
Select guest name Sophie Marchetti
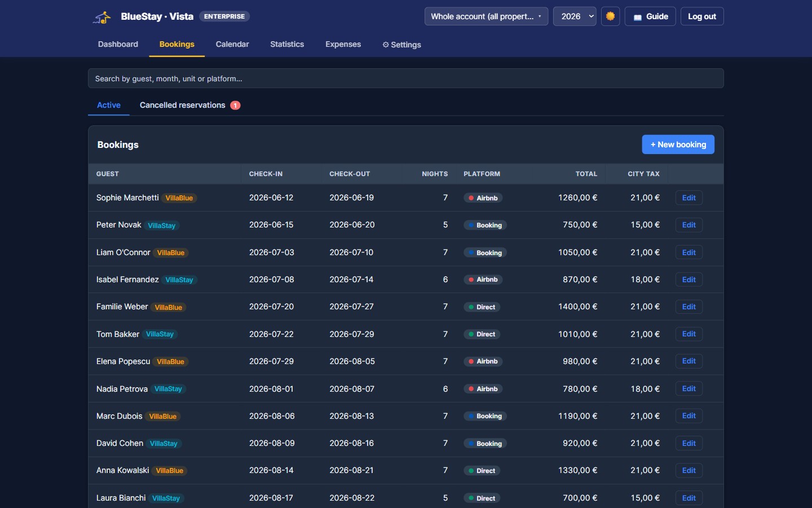coord(127,198)
